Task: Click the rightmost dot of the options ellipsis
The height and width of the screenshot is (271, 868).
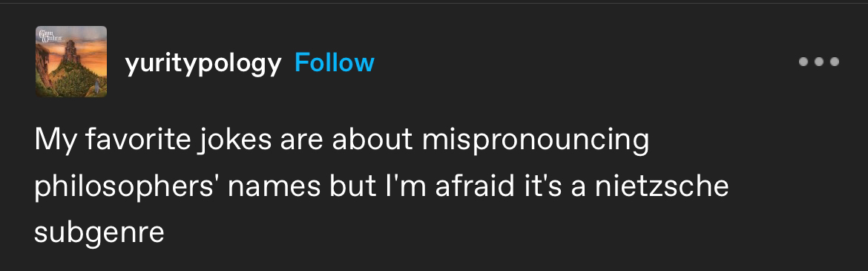Action: pos(835,62)
